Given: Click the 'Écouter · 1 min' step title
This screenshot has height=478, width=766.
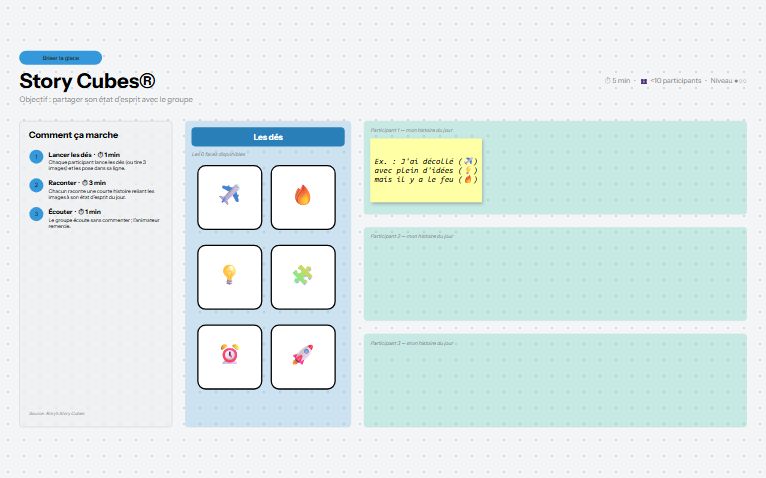Looking at the screenshot, I should pyautogui.click(x=75, y=212).
